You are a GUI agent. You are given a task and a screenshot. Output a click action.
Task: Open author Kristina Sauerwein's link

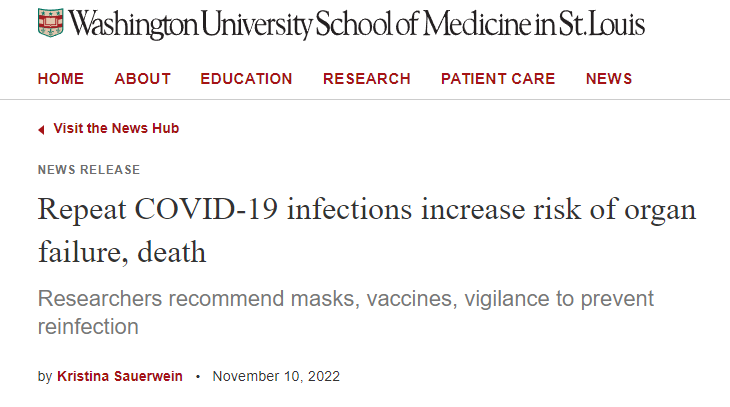[x=120, y=377]
